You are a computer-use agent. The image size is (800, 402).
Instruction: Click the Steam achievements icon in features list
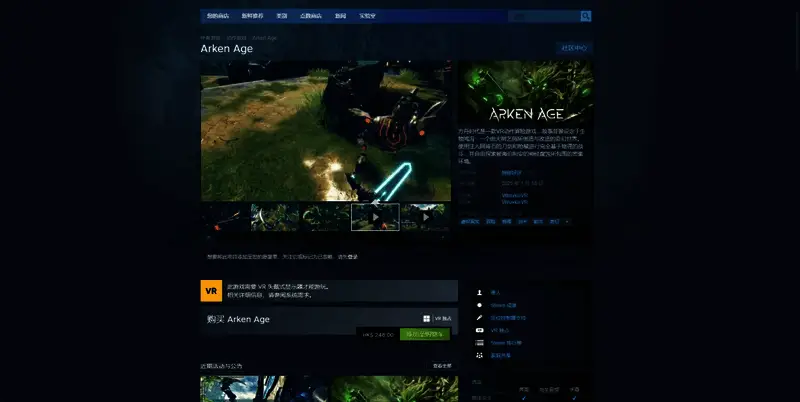point(480,305)
